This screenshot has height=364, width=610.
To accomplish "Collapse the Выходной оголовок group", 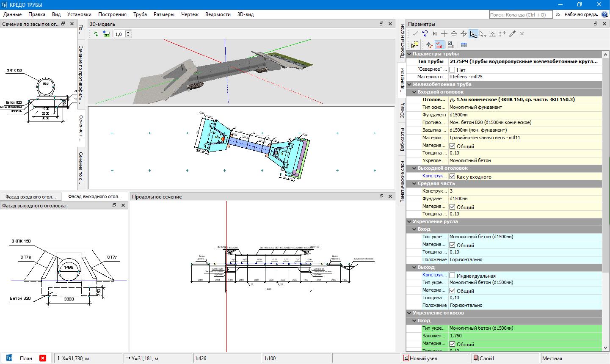I will click(414, 168).
